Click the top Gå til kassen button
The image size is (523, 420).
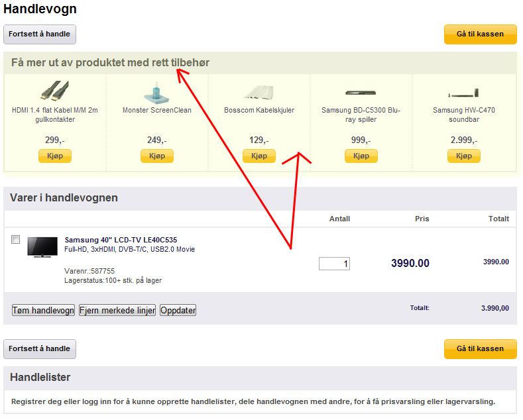[x=481, y=34]
